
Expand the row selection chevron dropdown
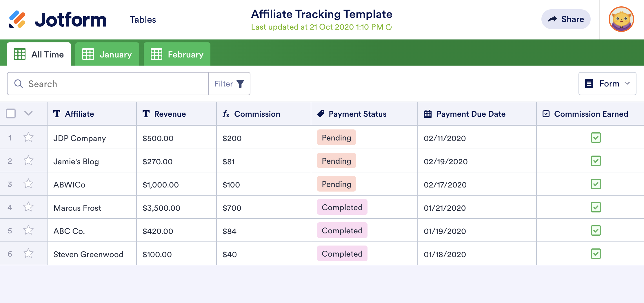click(28, 113)
